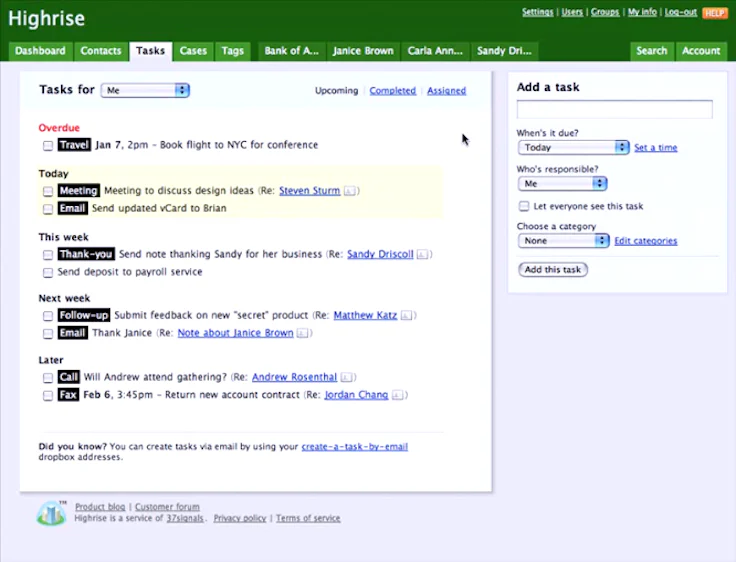Mark Send deposit to payroll service complete
Viewport: 736px width, 562px height.
(x=48, y=272)
